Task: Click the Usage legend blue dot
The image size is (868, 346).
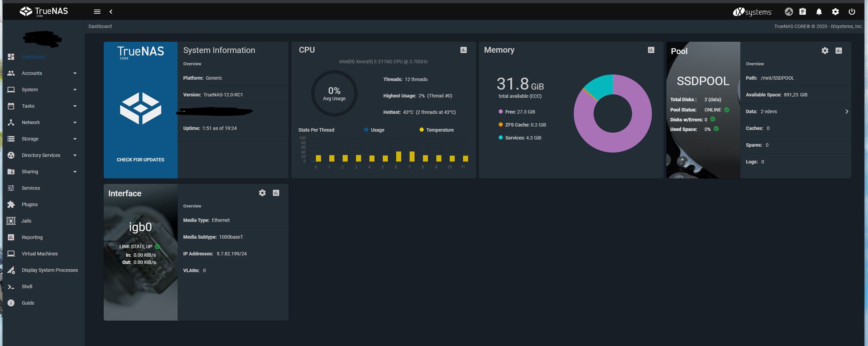Action: pos(366,130)
